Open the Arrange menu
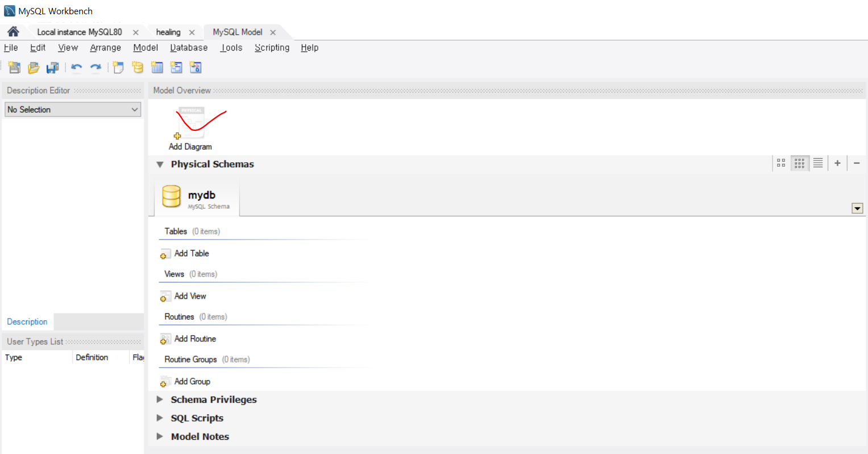 (106, 48)
